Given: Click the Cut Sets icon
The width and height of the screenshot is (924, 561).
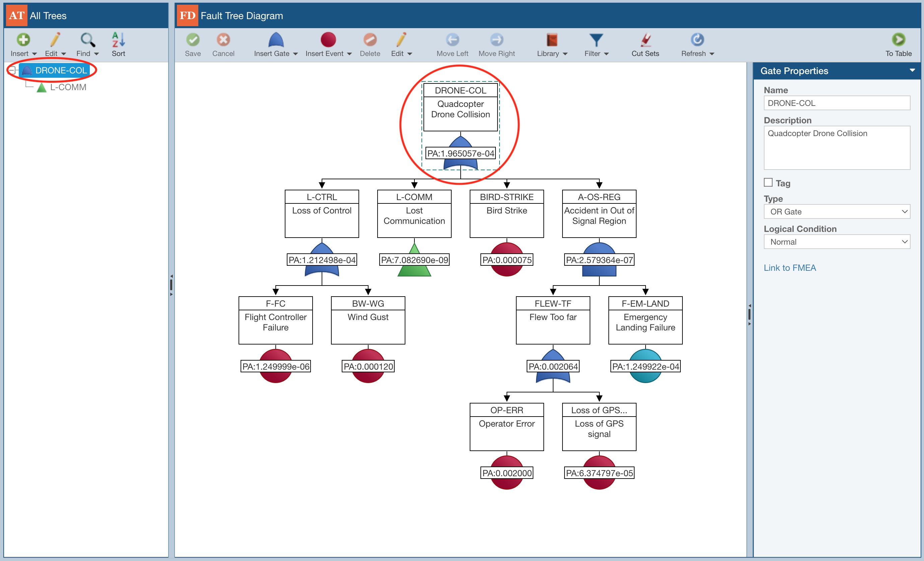Looking at the screenshot, I should (645, 40).
